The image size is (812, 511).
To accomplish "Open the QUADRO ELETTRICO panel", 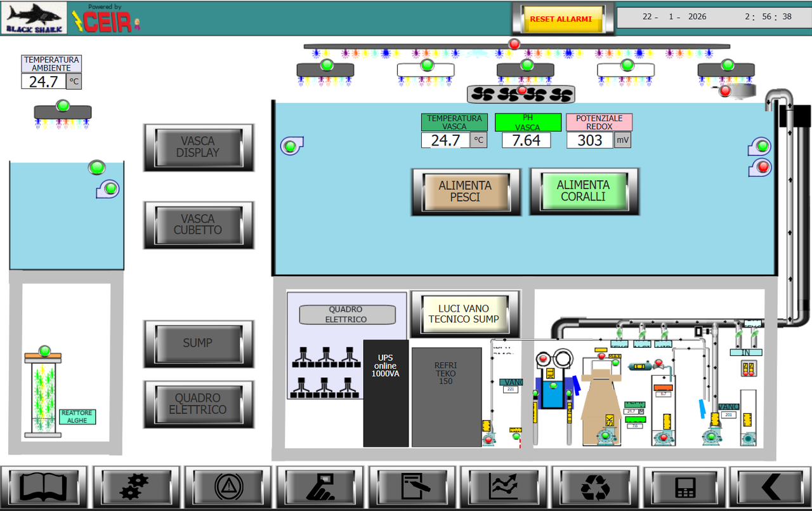I will (199, 404).
